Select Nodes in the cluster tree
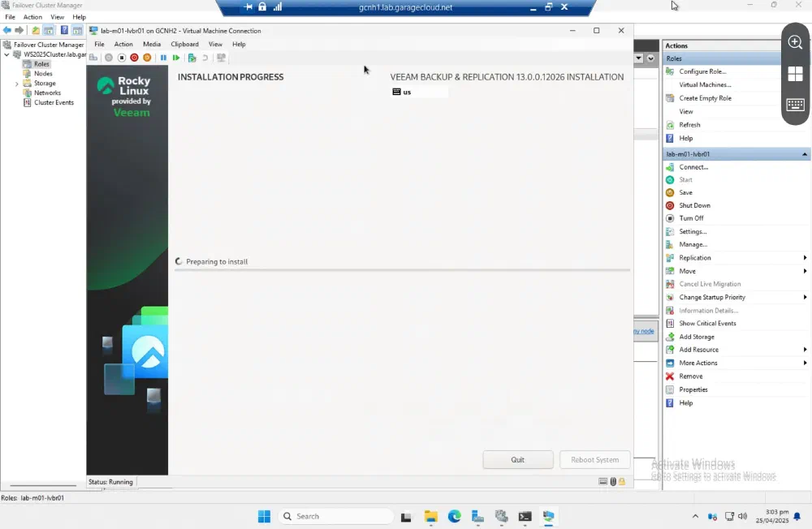Image resolution: width=812 pixels, height=529 pixels. [x=43, y=74]
